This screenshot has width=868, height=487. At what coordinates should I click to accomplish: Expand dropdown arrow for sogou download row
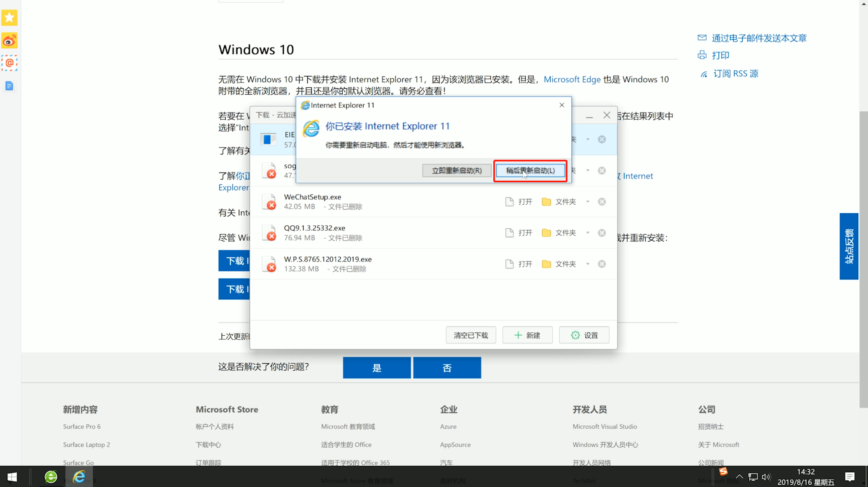coord(588,171)
